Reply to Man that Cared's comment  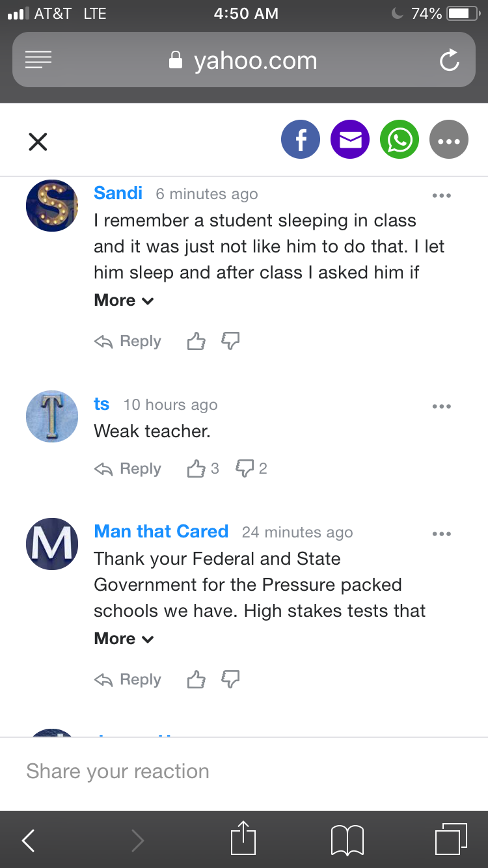click(128, 679)
